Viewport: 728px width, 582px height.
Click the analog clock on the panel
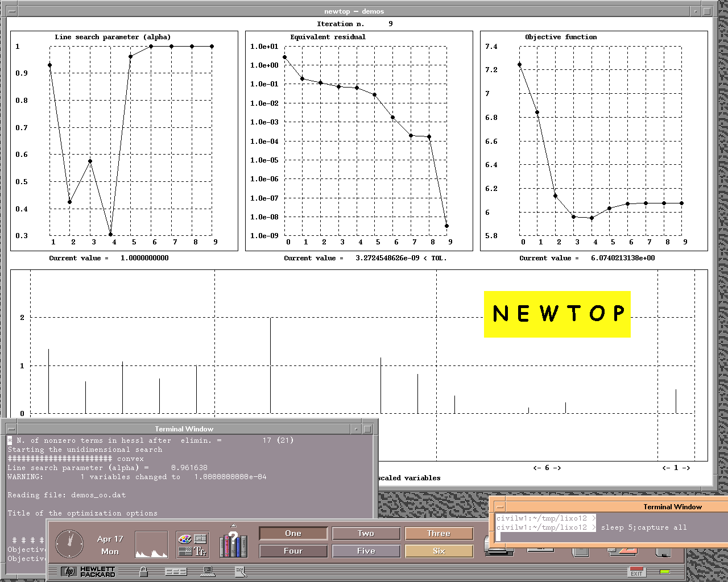pyautogui.click(x=69, y=544)
